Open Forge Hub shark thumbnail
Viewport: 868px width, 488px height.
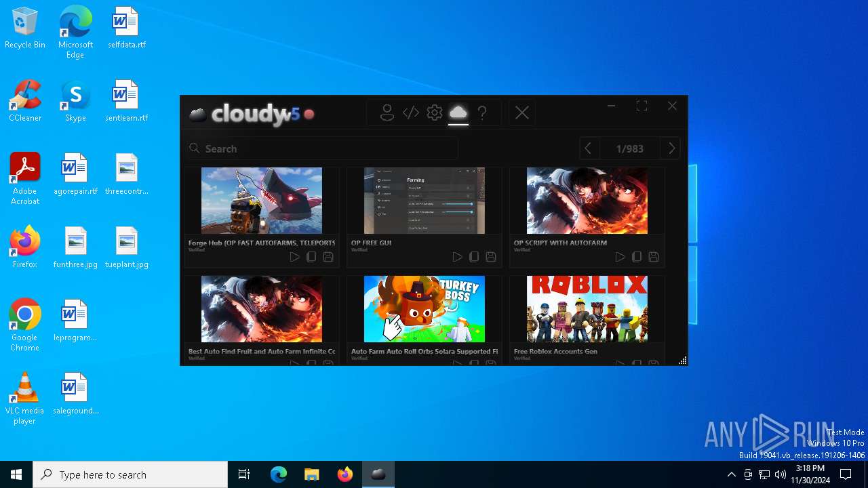(x=262, y=201)
